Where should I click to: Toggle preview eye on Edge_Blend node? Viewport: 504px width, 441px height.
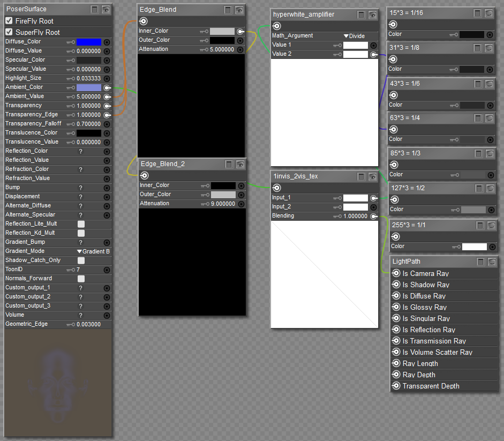tap(240, 10)
